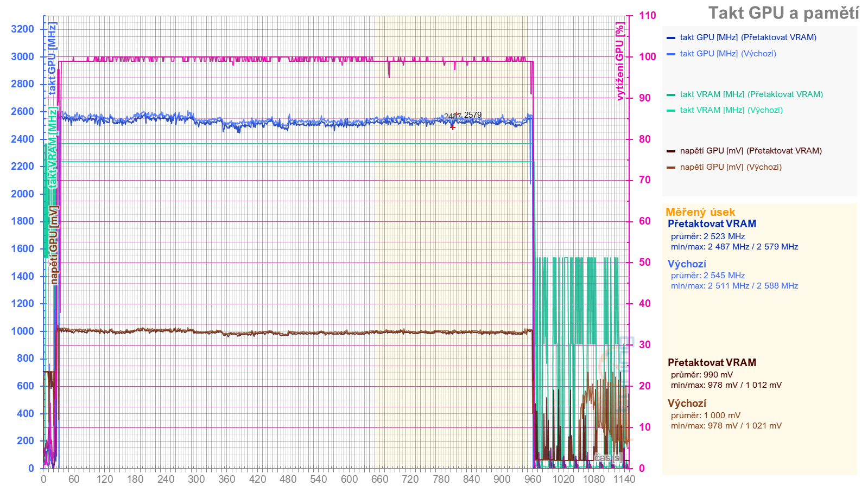Click right axis tick value 50
Viewport: 868px width, 486px height.
pyautogui.click(x=644, y=263)
